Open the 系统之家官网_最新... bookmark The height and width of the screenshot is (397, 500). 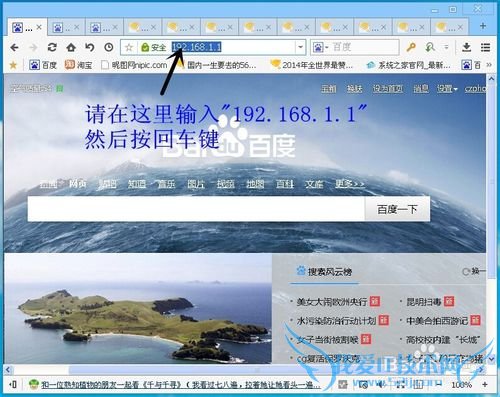[408, 65]
